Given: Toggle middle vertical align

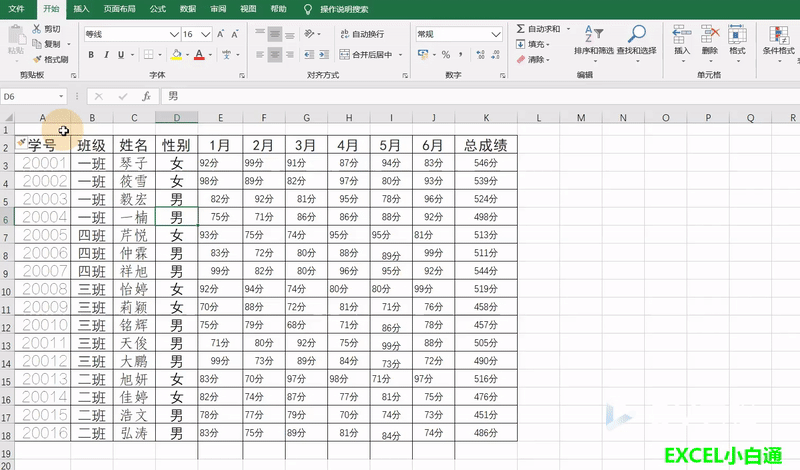Looking at the screenshot, I should pyautogui.click(x=275, y=34).
